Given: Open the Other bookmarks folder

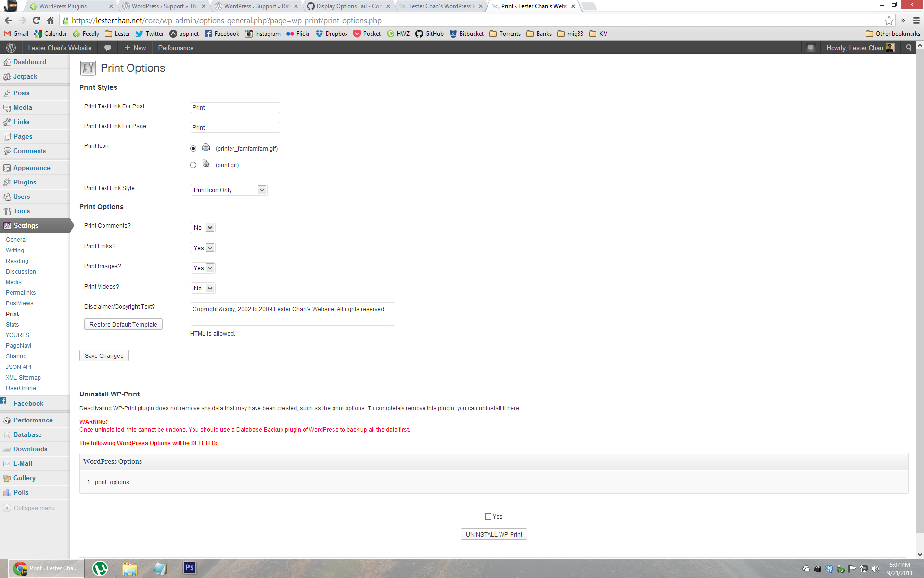Looking at the screenshot, I should click(893, 34).
